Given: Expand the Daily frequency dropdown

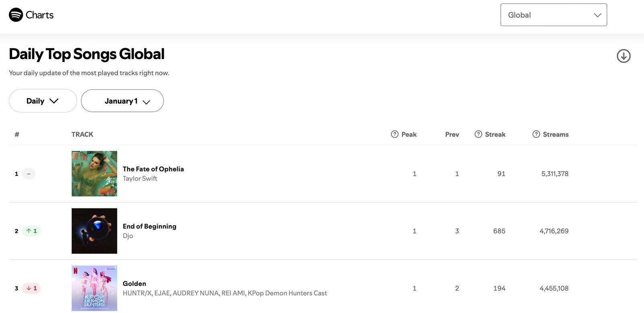Looking at the screenshot, I should click(43, 101).
